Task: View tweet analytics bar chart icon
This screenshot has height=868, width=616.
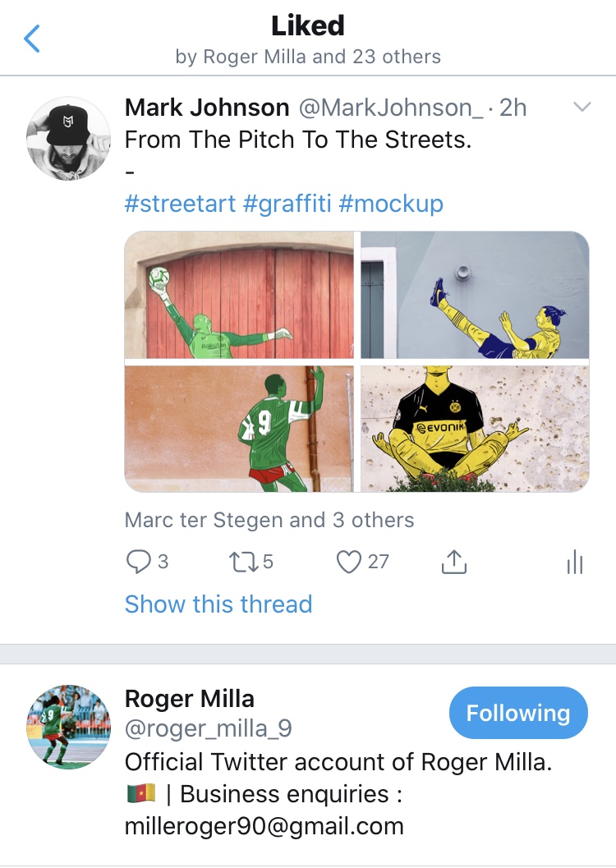Action: pyautogui.click(x=575, y=563)
